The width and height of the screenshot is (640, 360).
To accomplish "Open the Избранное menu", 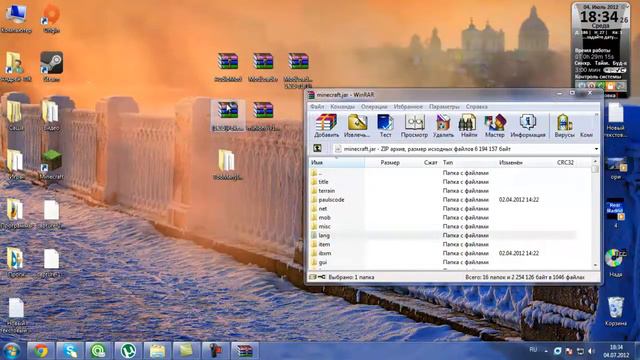I will tap(408, 107).
